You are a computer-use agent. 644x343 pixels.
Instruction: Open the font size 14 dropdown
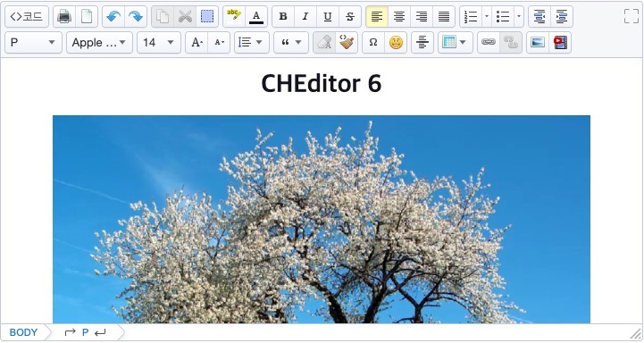[x=159, y=42]
